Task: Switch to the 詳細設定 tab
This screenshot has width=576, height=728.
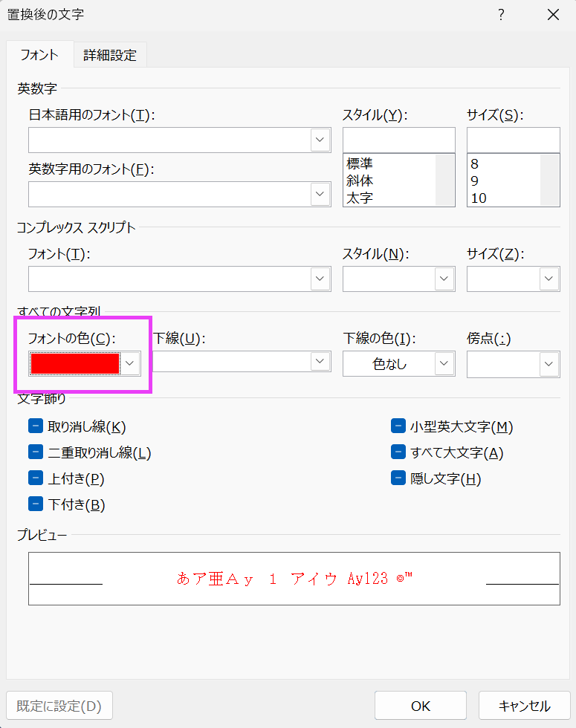Action: (x=110, y=55)
